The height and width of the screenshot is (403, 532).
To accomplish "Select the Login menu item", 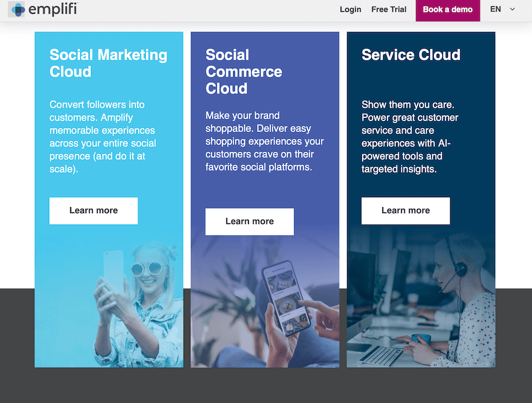I will point(350,10).
